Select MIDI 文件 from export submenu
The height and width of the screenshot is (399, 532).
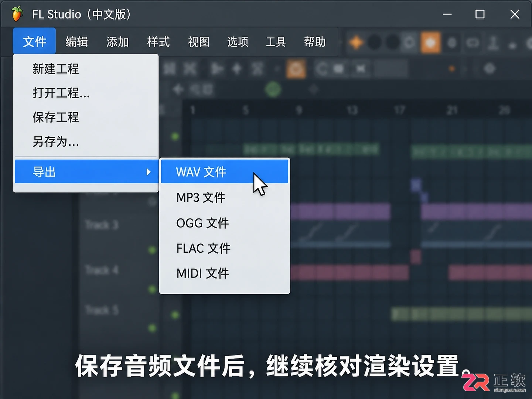[x=225, y=273]
